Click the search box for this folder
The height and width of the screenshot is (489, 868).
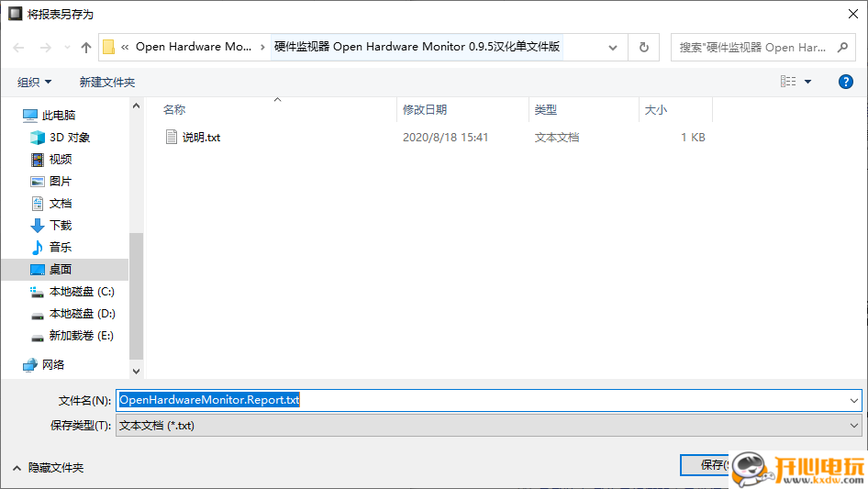(x=762, y=48)
